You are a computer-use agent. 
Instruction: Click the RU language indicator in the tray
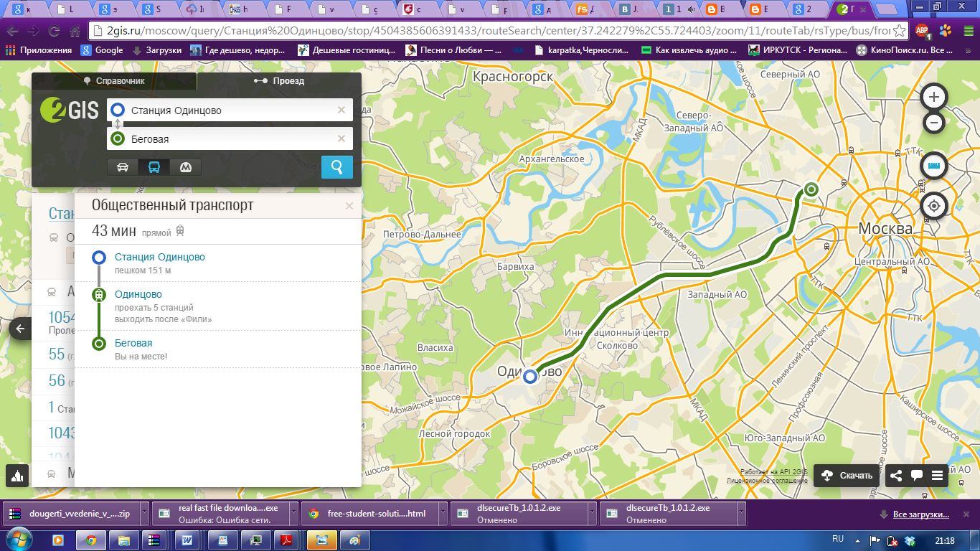point(838,539)
